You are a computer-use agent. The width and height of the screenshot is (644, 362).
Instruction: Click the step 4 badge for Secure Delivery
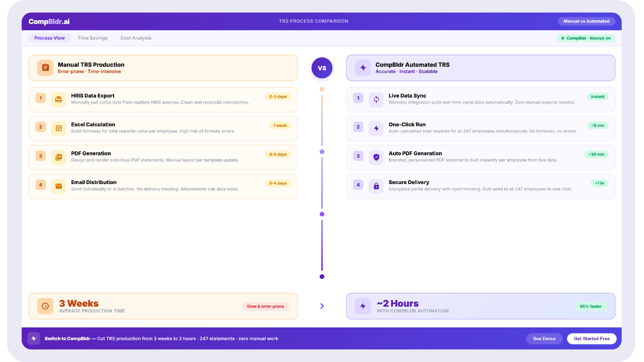click(358, 185)
